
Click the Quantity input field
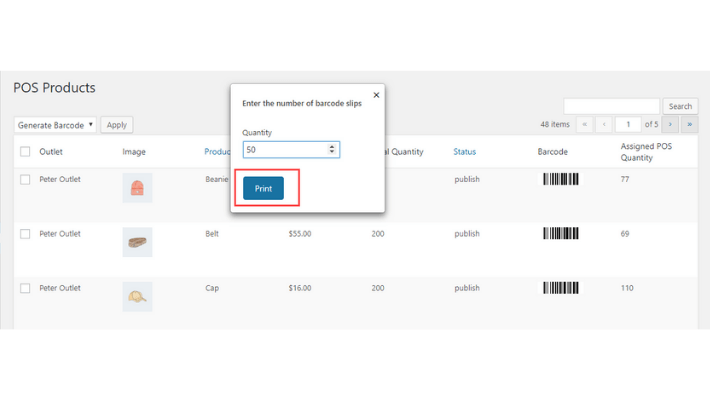point(285,149)
